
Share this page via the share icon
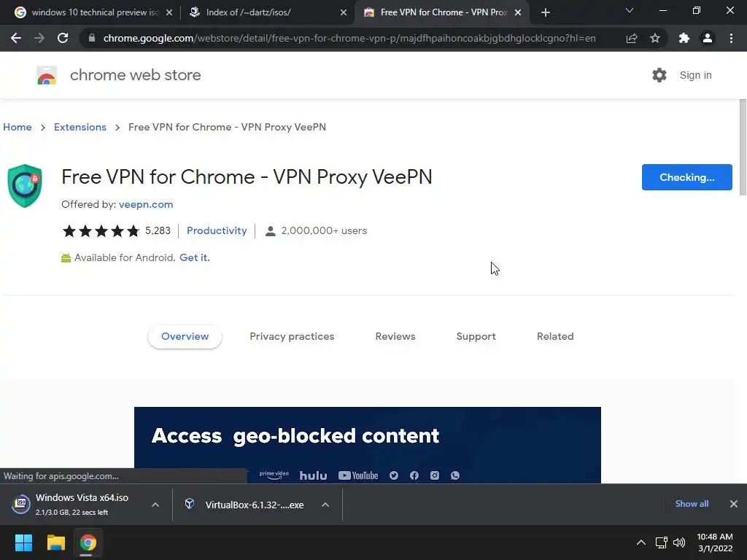click(x=632, y=38)
